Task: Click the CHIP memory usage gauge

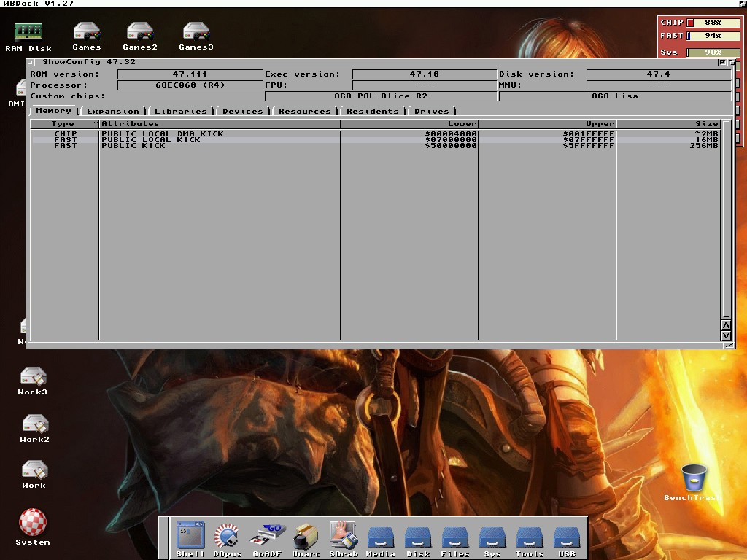Action: [713, 23]
